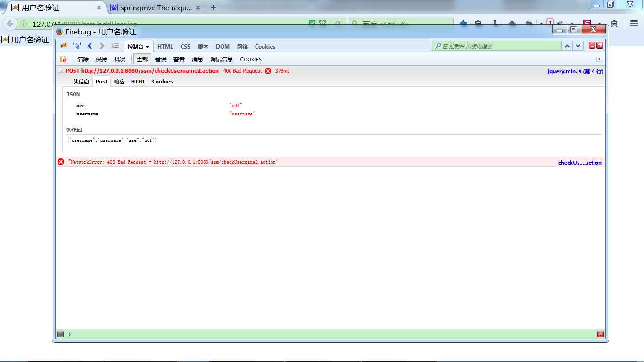
Task: Close the springmvc browser tab
Action: click(x=198, y=8)
